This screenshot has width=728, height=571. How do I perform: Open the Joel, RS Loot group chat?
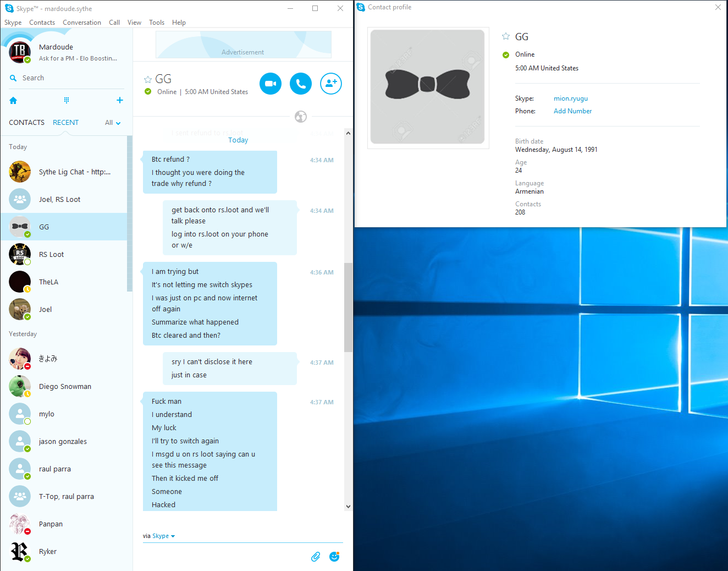click(x=64, y=199)
